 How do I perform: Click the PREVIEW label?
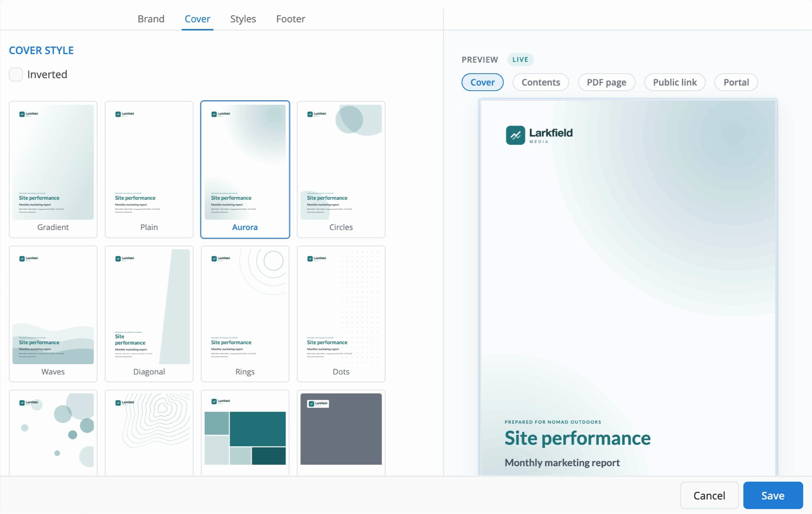pos(480,59)
